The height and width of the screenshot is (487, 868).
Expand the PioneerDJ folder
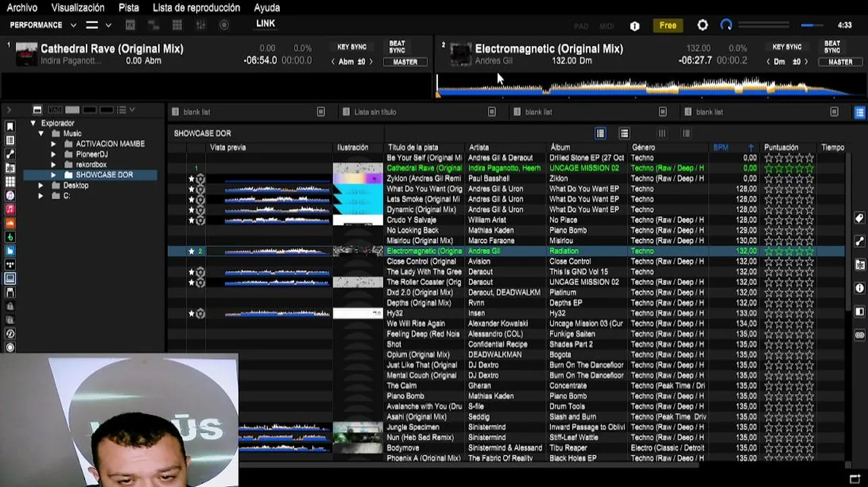53,154
